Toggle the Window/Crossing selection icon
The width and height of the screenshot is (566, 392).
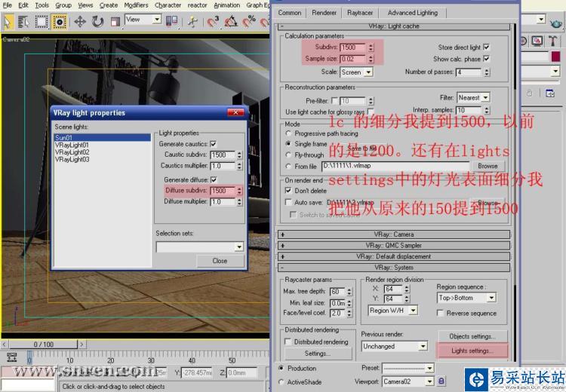click(59, 22)
